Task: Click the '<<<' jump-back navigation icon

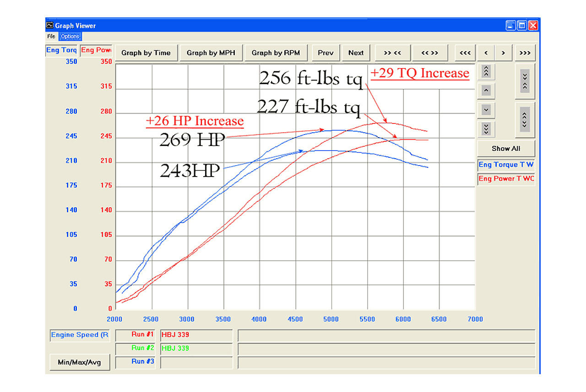Action: click(x=465, y=53)
